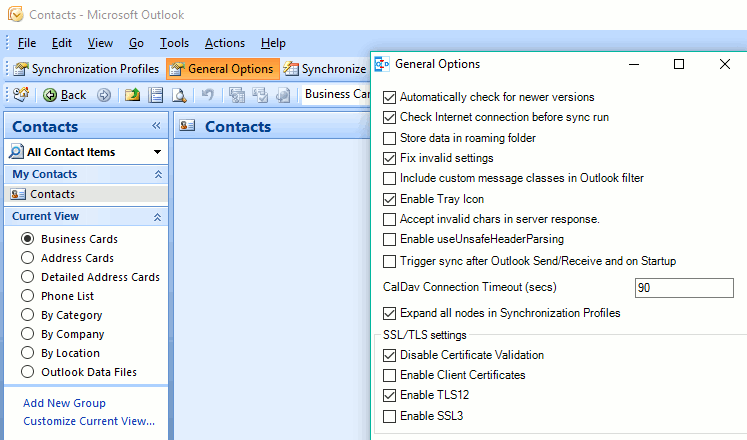Check Enable SSL3 option
The width and height of the screenshot is (747, 440).
pos(389,416)
